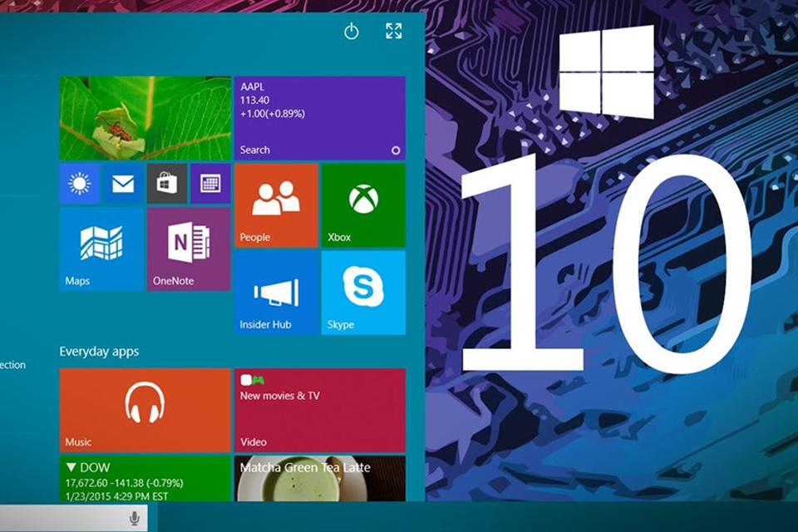The image size is (798, 532).
Task: Click the Everyday apps group heading
Action: point(99,352)
